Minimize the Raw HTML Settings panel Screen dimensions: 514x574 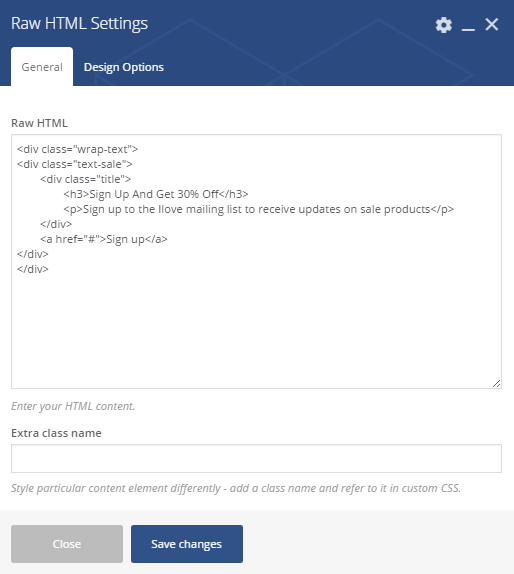pos(468,25)
